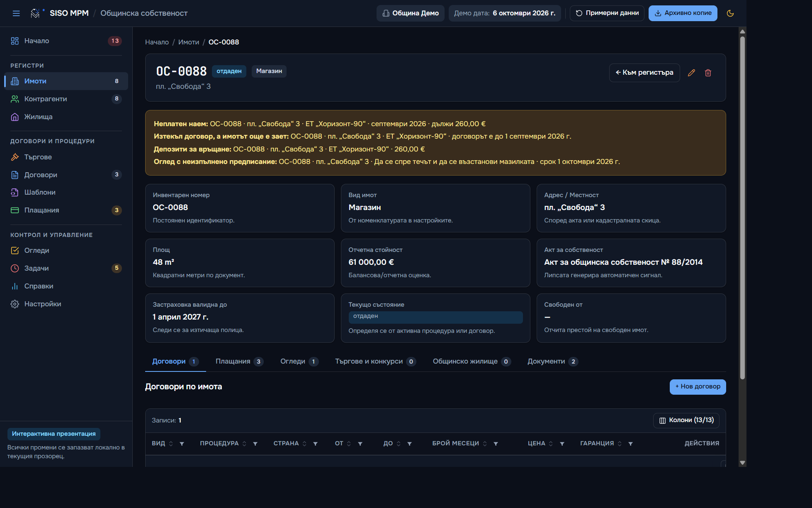Toggle dark mode moon icon
Image resolution: width=812 pixels, height=508 pixels.
[730, 13]
